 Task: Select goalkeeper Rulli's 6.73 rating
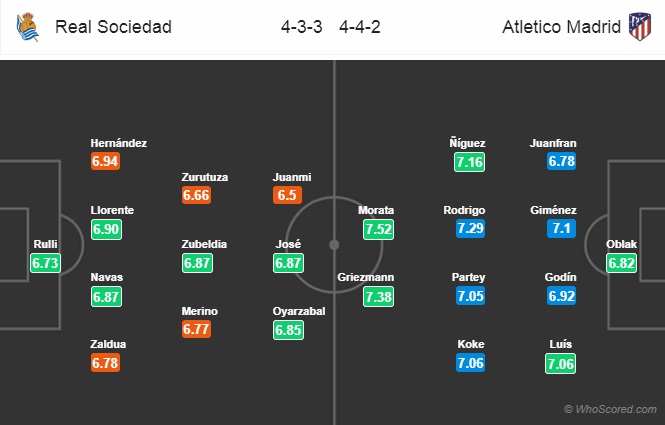46,263
